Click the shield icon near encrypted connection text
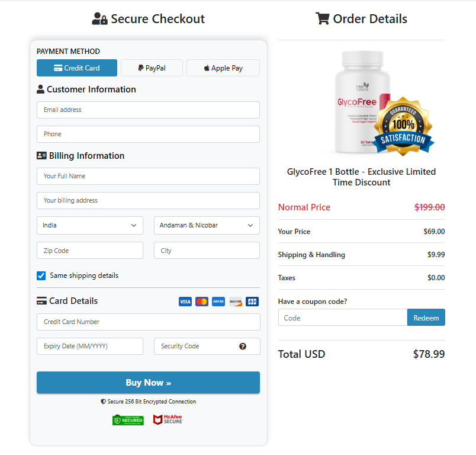 tap(103, 402)
